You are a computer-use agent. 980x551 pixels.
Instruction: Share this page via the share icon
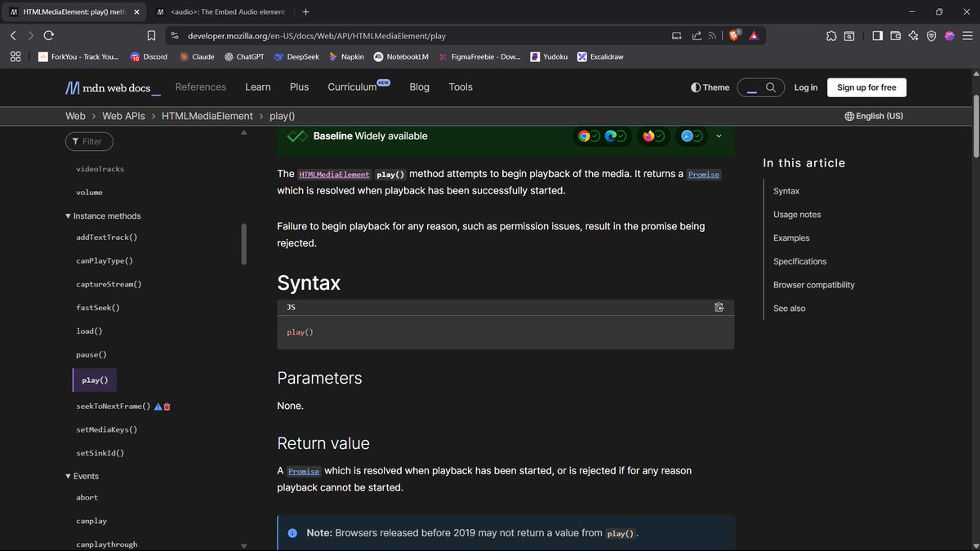(x=697, y=36)
